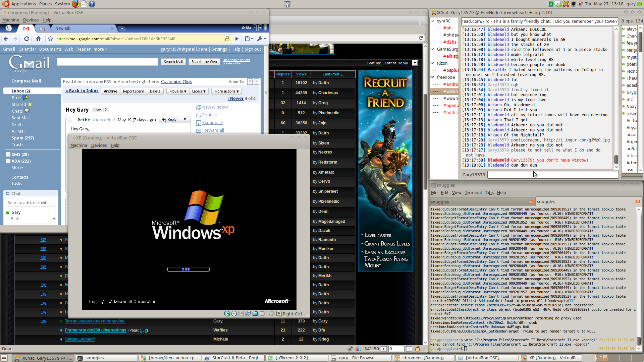Star the Hey Gary email
Screen dimensions: 644x362
click(69, 120)
